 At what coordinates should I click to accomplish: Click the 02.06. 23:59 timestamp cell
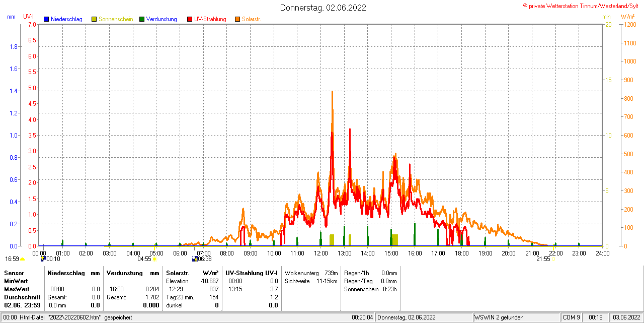(22, 305)
